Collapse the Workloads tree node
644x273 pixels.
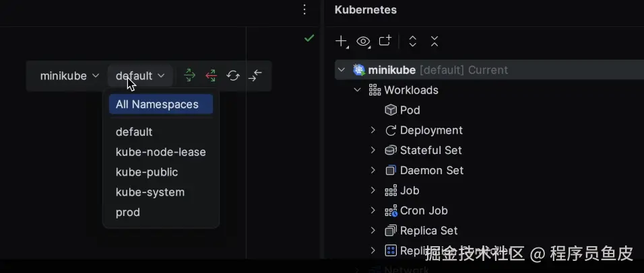(357, 90)
